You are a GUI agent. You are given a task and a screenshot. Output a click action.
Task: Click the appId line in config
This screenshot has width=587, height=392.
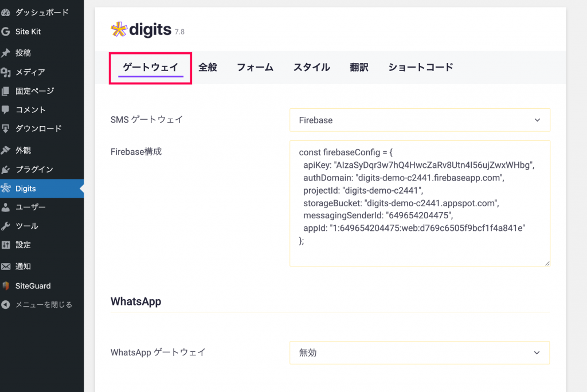coord(414,229)
